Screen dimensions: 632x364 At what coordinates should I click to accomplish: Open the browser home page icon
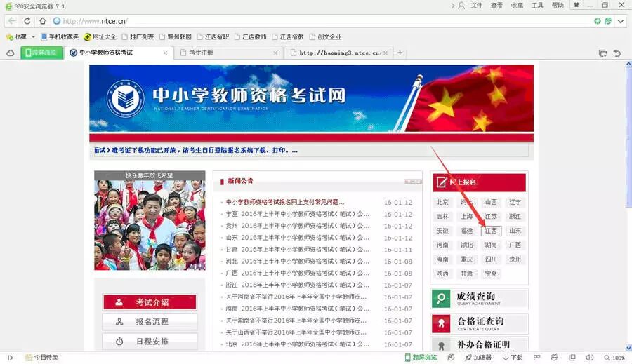42,21
